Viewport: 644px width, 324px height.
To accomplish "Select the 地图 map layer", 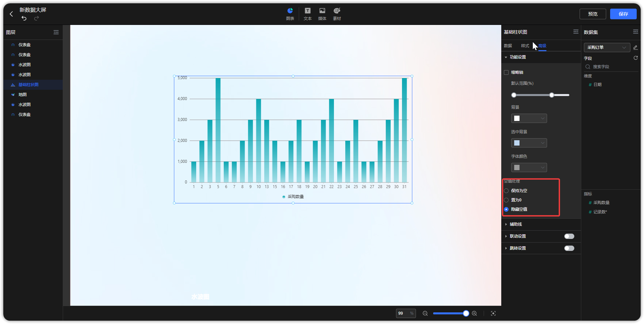I will [x=33, y=95].
